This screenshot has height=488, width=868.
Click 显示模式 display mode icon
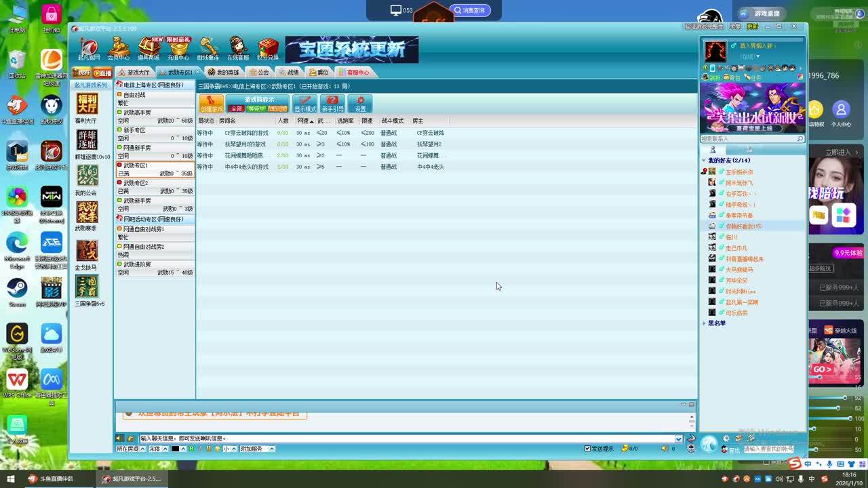coord(305,104)
